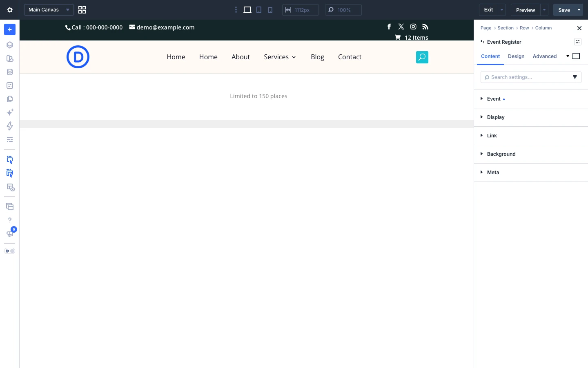Click the X (Twitter) social icon
This screenshot has width=588, height=368.
[401, 27]
